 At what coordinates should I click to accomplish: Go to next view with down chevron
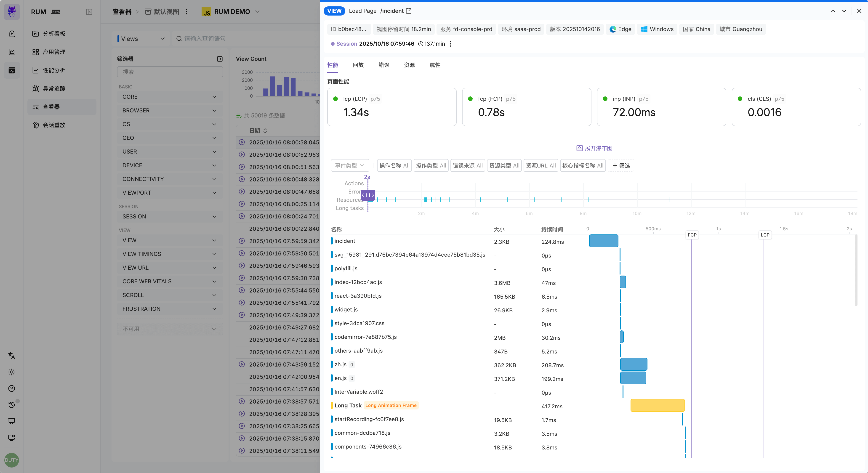coord(844,11)
